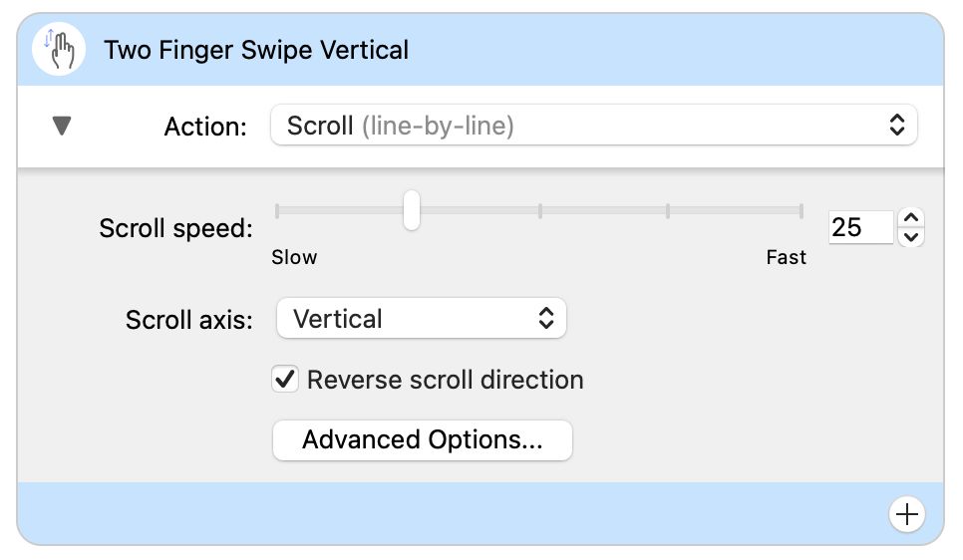
Task: Open the Scroll axis Vertical dropdown
Action: pos(420,319)
